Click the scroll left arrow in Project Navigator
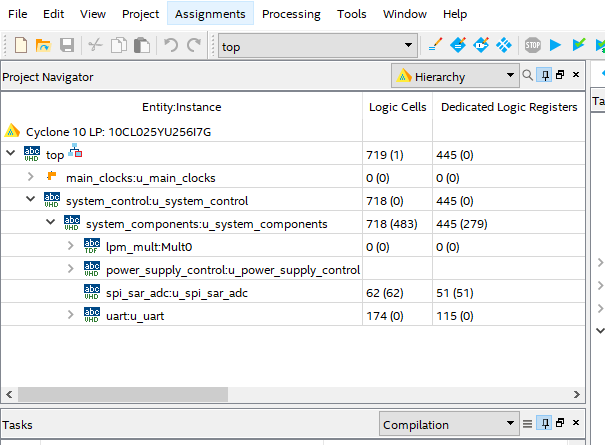 click(9, 394)
